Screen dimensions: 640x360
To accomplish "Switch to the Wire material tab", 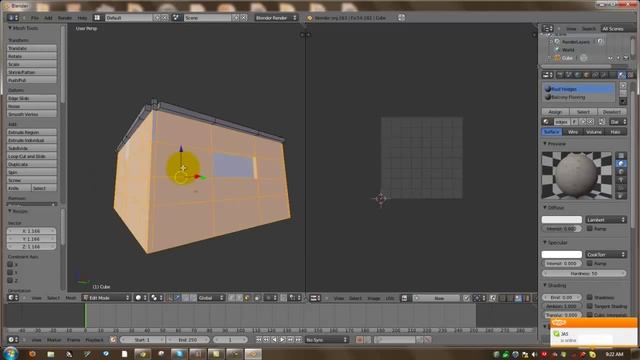I will click(573, 132).
